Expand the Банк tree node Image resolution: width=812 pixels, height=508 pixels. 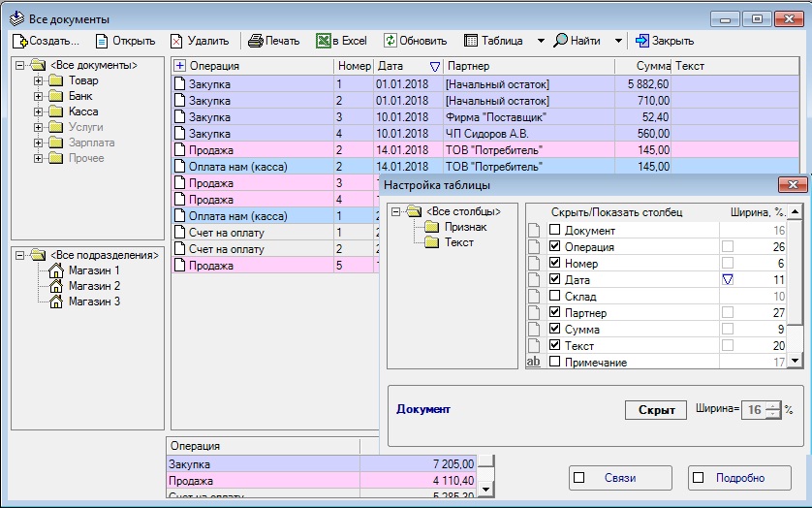click(x=39, y=97)
